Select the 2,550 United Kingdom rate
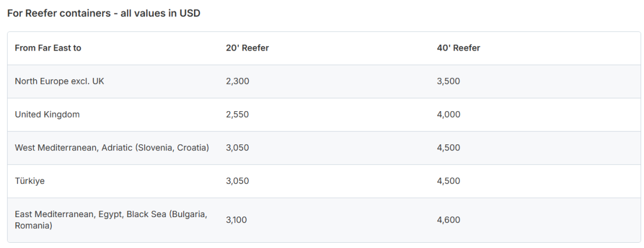Image resolution: width=644 pixels, height=248 pixels. point(237,115)
